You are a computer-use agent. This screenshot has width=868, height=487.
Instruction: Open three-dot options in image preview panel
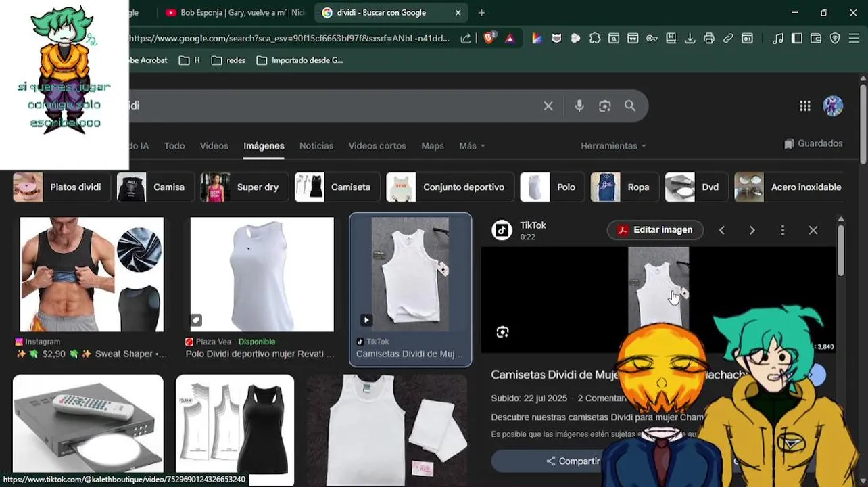(783, 230)
